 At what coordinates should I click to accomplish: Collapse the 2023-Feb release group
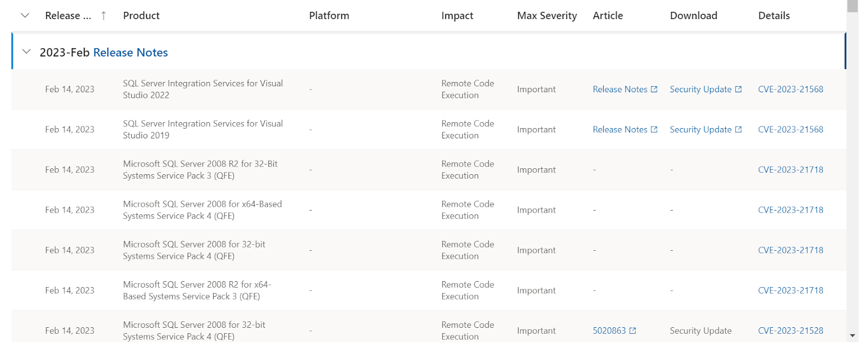pyautogui.click(x=26, y=52)
